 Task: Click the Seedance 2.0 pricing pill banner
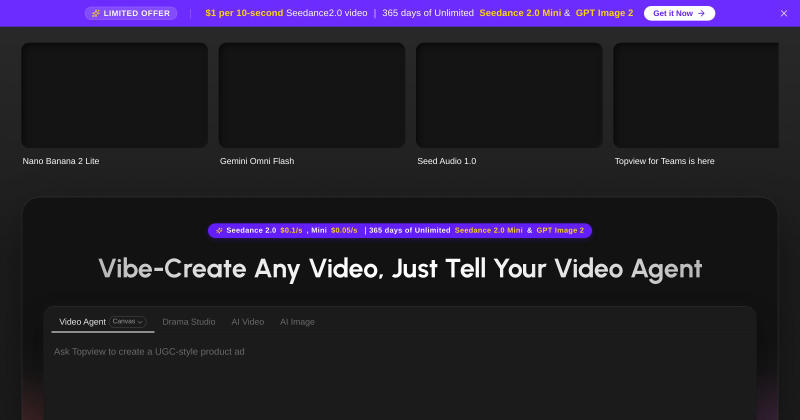[399, 230]
